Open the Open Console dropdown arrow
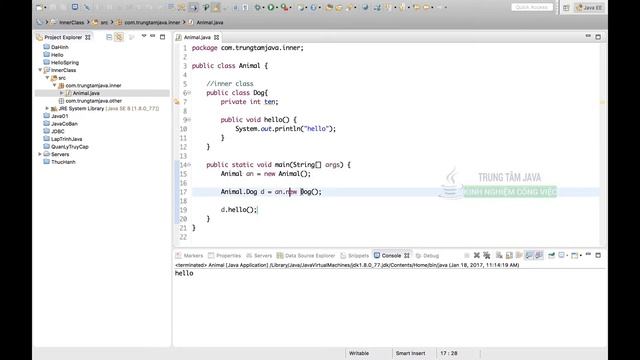Viewport: 640px width, 360px height. (x=581, y=256)
